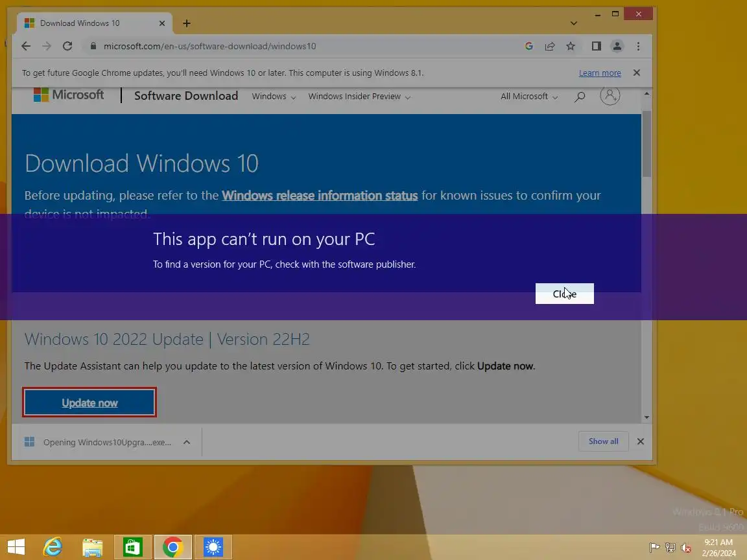Viewport: 747px width, 560px height.
Task: Expand the Windows menu dropdown
Action: pos(274,96)
